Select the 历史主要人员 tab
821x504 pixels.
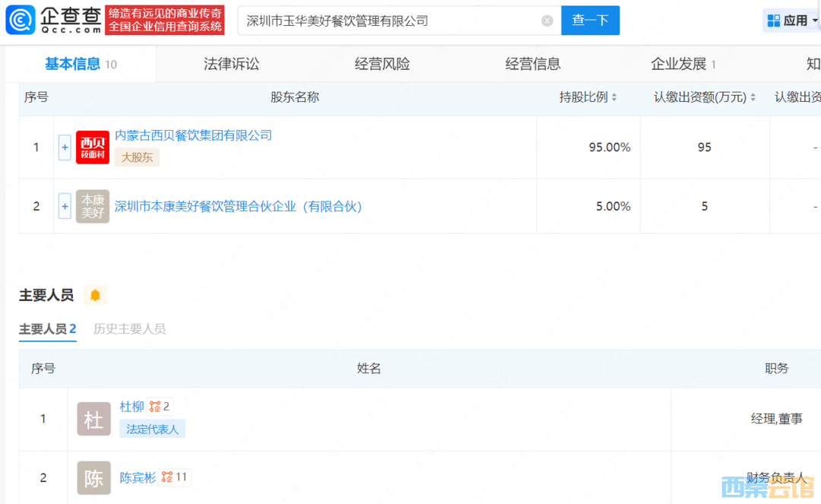pyautogui.click(x=129, y=329)
